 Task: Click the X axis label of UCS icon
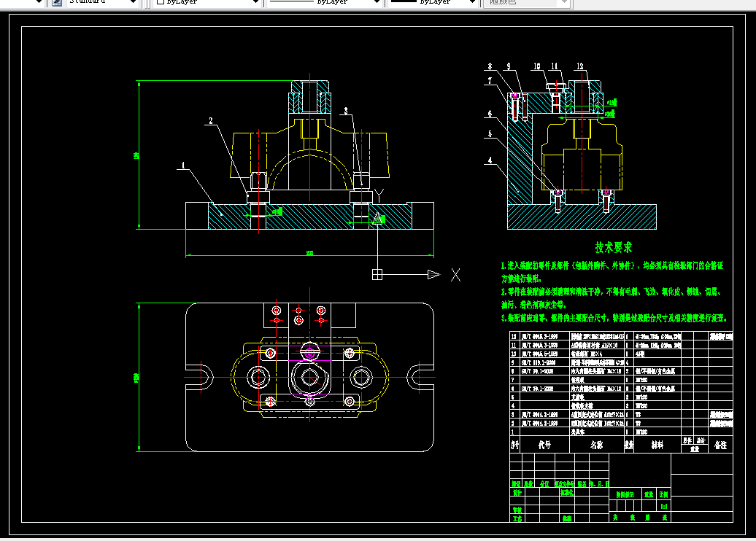(455, 275)
